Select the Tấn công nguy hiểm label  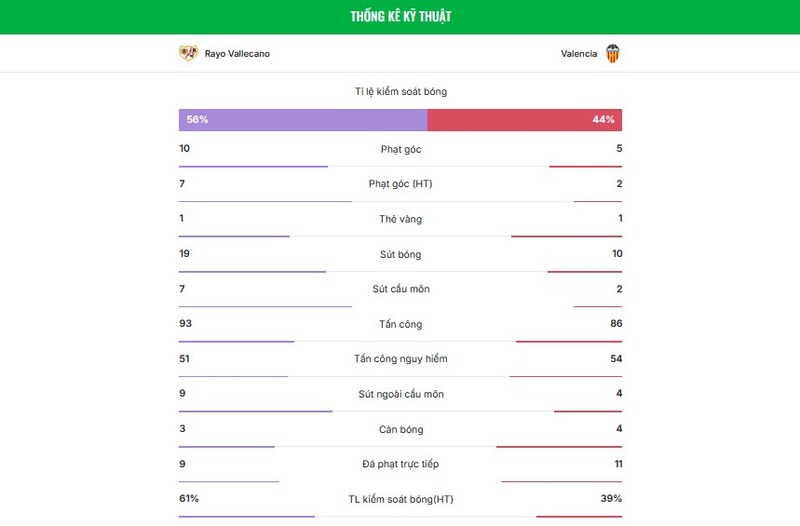pyautogui.click(x=400, y=359)
